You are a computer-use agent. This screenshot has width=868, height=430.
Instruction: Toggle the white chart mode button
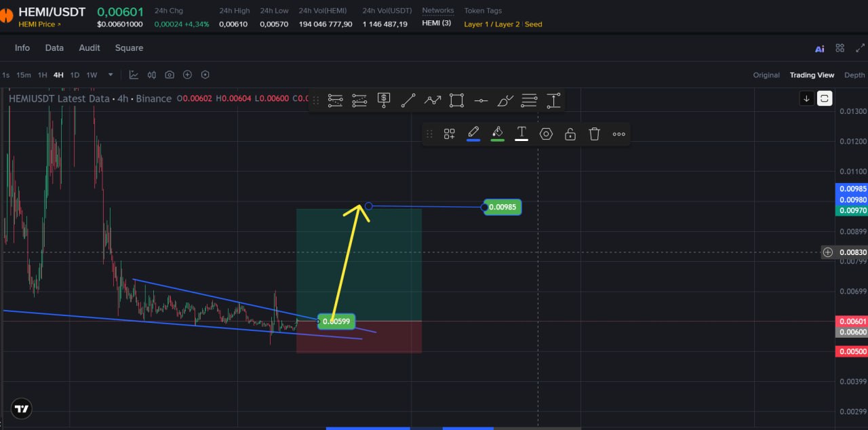tap(825, 98)
